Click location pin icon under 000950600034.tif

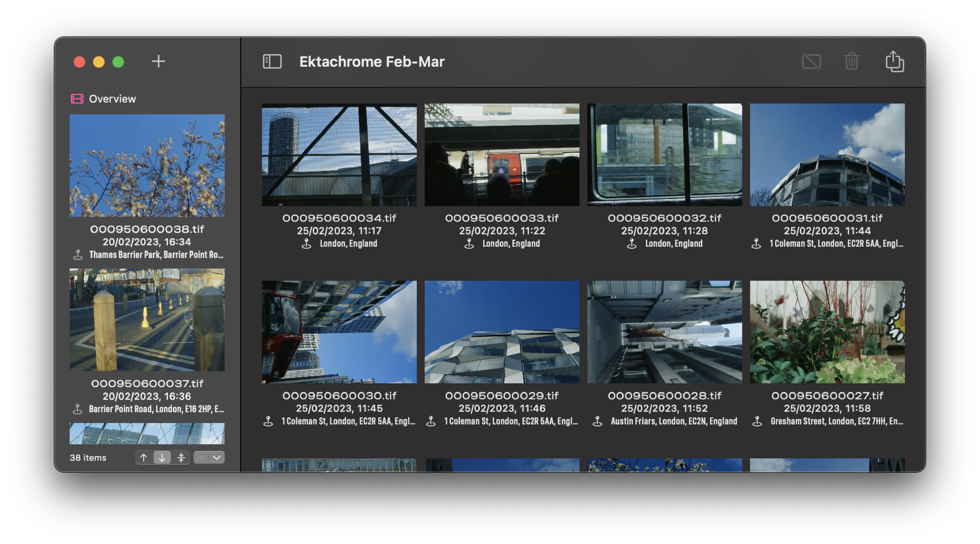coord(307,244)
